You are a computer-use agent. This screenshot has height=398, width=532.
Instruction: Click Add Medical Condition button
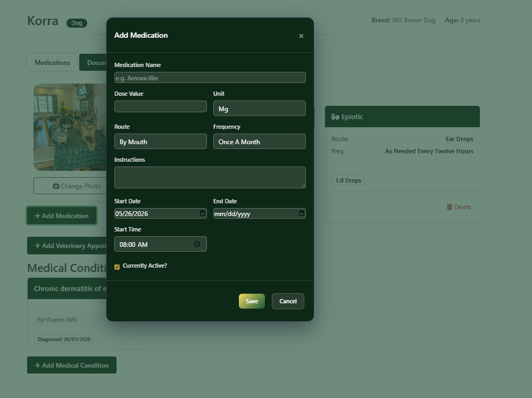(x=72, y=365)
